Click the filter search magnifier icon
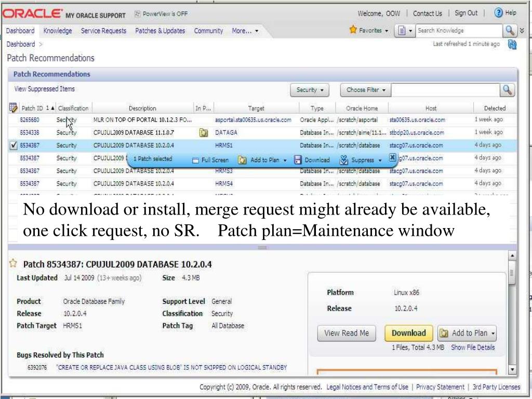532x399 pixels. click(507, 90)
